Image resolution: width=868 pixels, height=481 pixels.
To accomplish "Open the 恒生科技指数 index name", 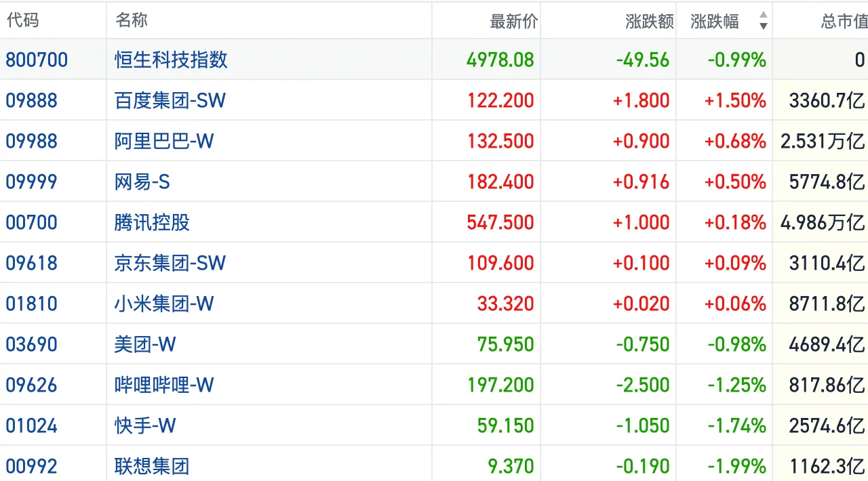I will 171,60.
